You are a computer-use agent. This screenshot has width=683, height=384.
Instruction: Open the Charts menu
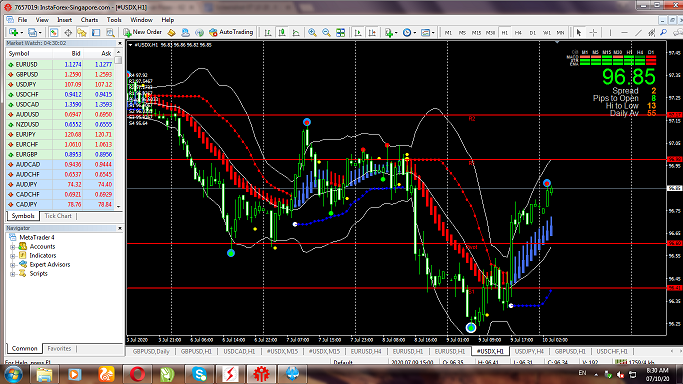tap(89, 20)
